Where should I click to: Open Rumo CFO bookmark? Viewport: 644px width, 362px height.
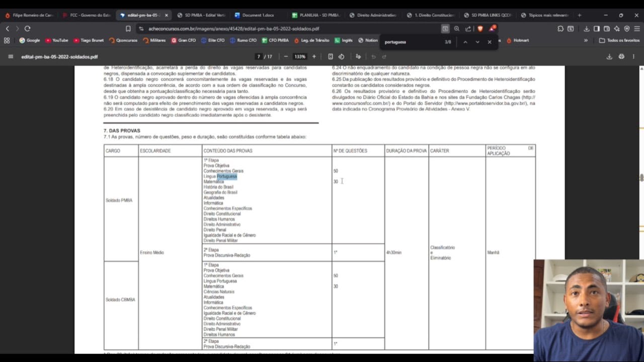pos(243,40)
